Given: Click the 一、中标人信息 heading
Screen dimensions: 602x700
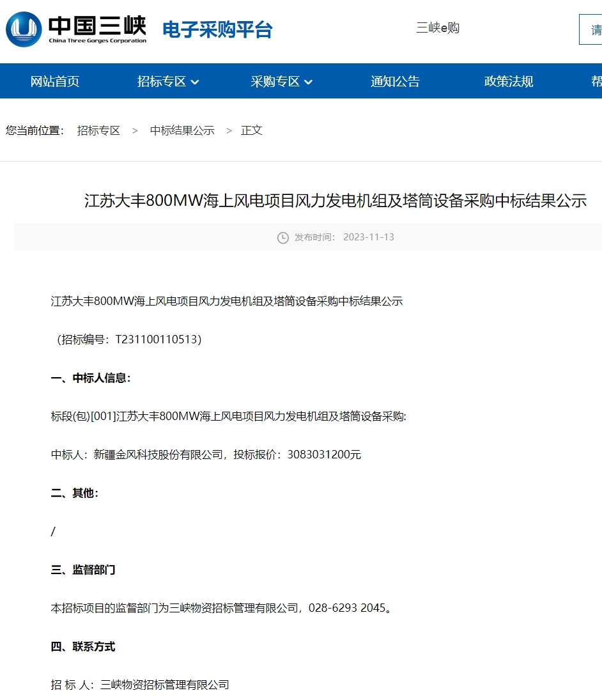Looking at the screenshot, I should [x=91, y=378].
